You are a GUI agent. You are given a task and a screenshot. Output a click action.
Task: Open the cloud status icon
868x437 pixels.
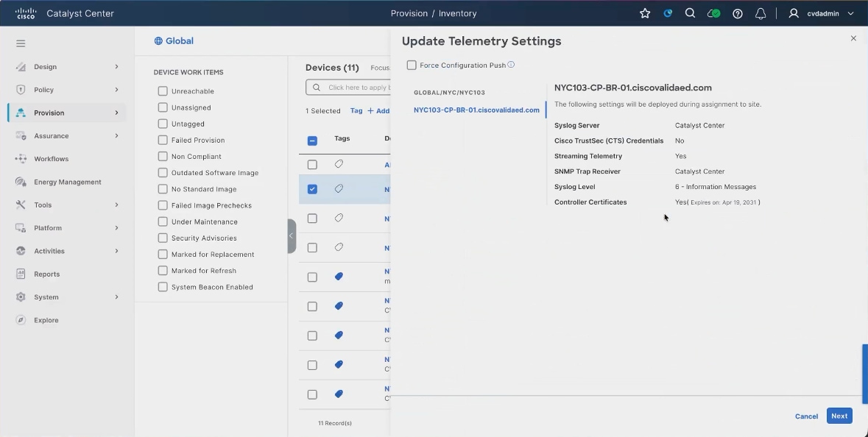(x=713, y=13)
